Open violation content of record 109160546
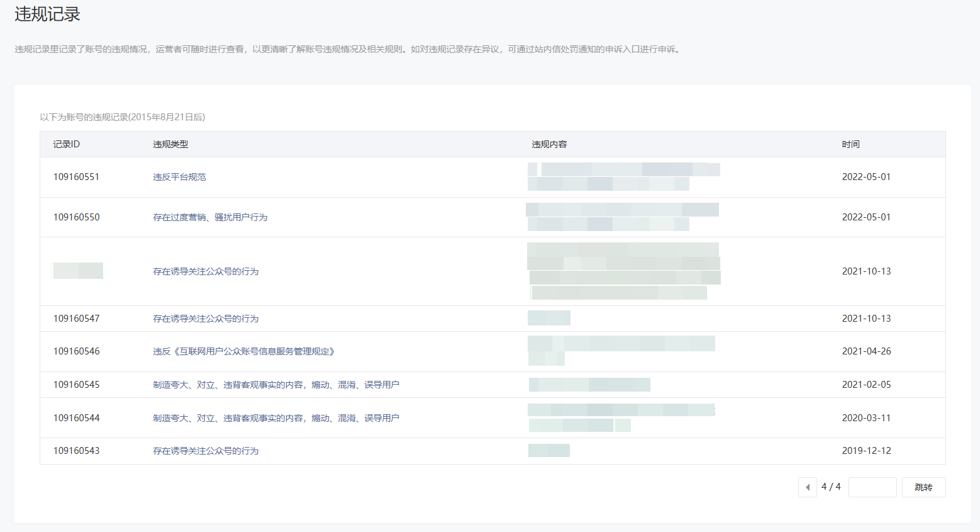The image size is (980, 532). 621,351
